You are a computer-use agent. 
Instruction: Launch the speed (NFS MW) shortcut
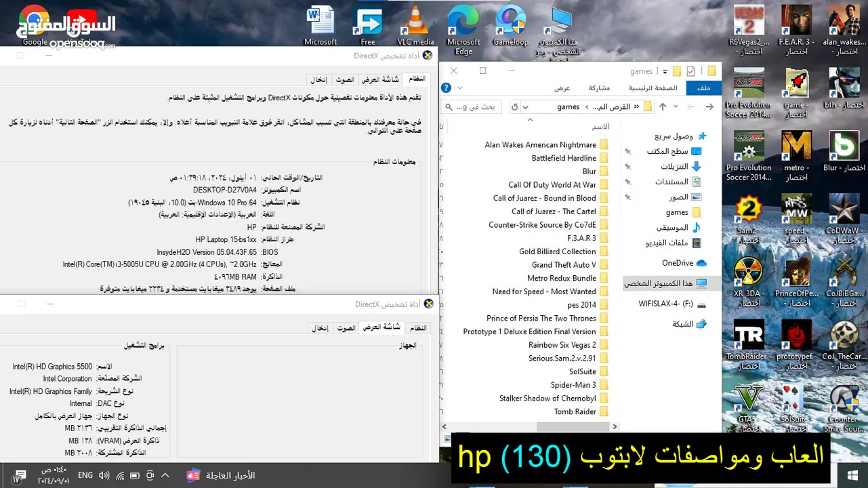click(x=796, y=219)
